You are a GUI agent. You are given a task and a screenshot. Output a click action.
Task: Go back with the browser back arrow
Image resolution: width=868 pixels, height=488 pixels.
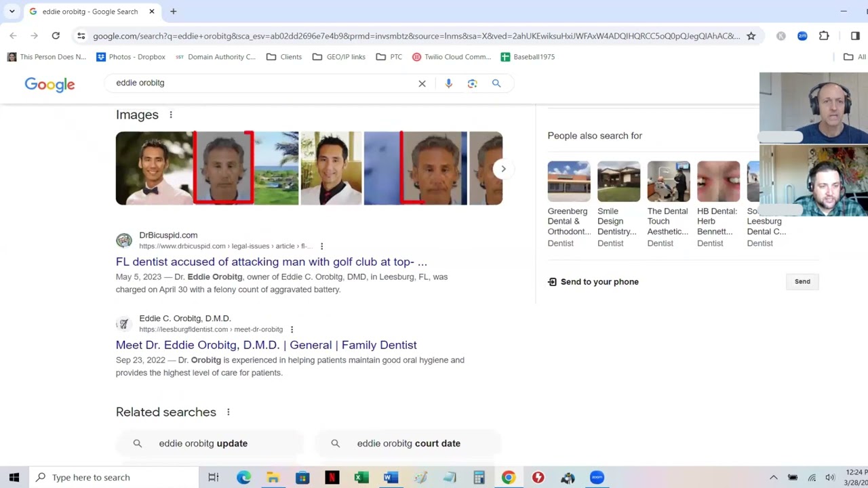(13, 36)
